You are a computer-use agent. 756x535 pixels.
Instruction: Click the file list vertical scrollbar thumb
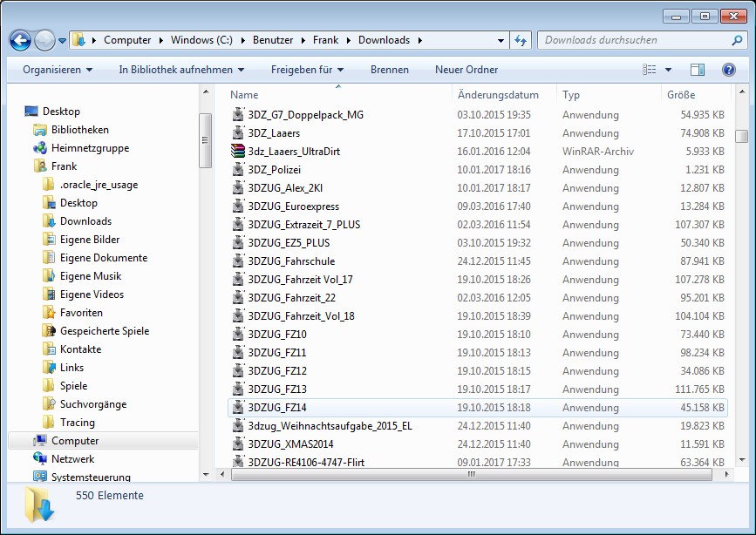pyautogui.click(x=741, y=137)
